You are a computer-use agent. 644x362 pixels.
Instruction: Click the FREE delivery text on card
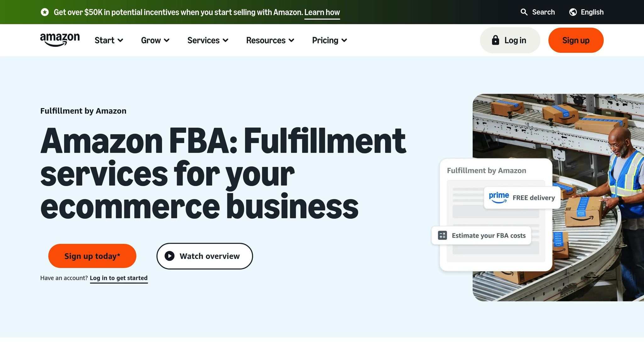(x=534, y=198)
